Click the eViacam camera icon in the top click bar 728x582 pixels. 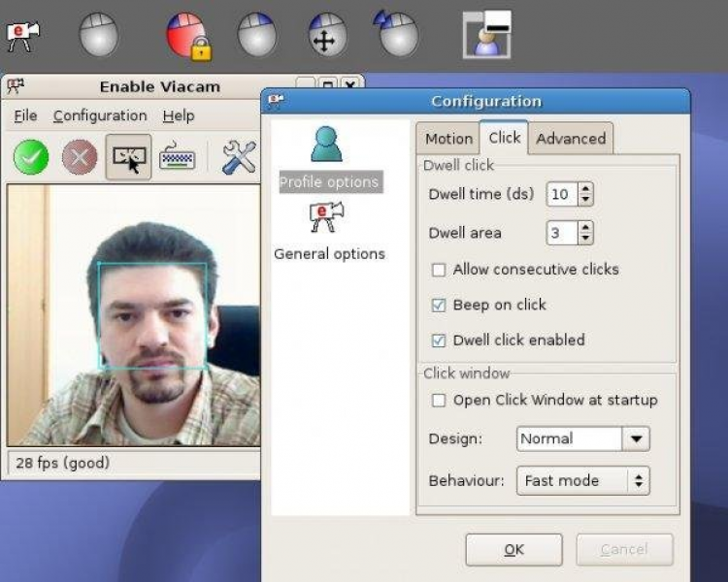pos(22,36)
